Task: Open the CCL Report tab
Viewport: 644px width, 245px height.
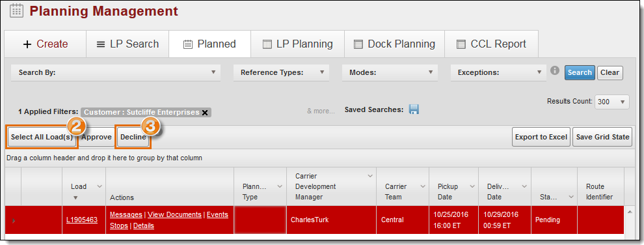Action: tap(491, 44)
